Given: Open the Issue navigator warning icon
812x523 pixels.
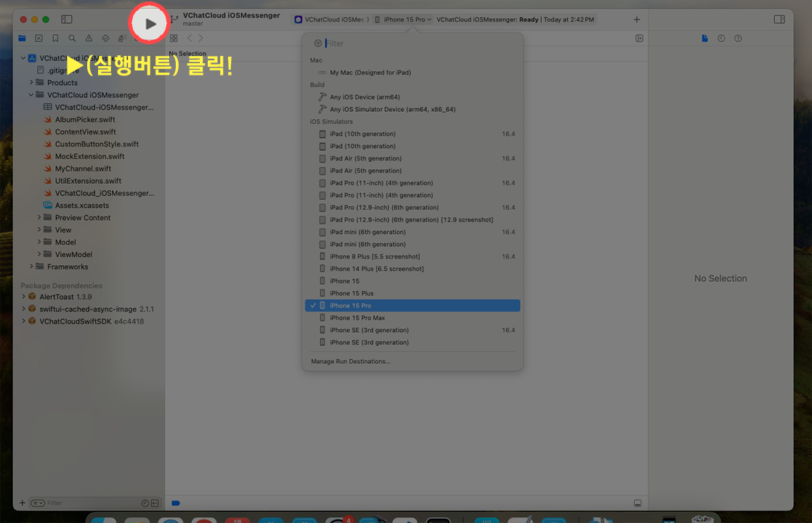Looking at the screenshot, I should pos(89,38).
